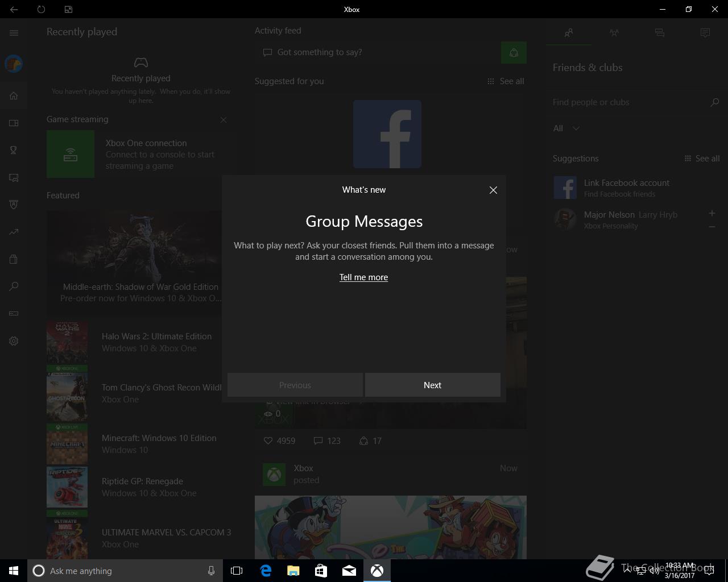Switch to the Parties tab
This screenshot has width=728, height=582.
point(614,33)
